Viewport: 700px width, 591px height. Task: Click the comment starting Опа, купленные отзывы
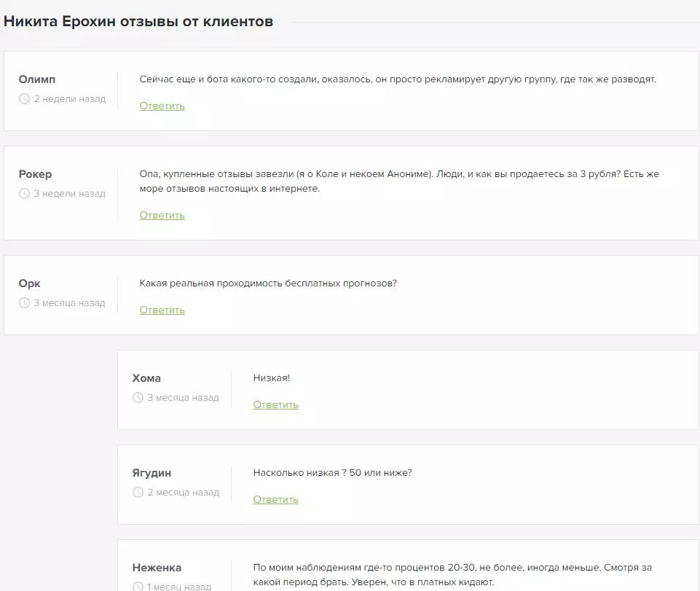(x=399, y=181)
